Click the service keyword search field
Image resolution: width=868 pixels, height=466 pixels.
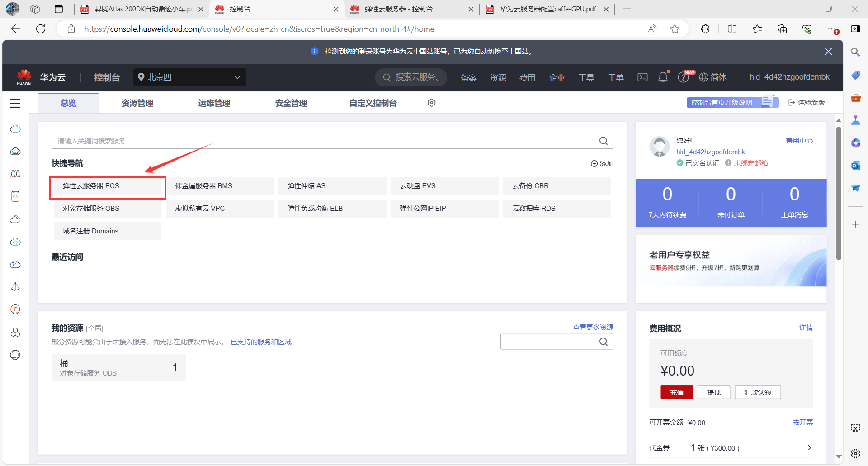(x=332, y=141)
